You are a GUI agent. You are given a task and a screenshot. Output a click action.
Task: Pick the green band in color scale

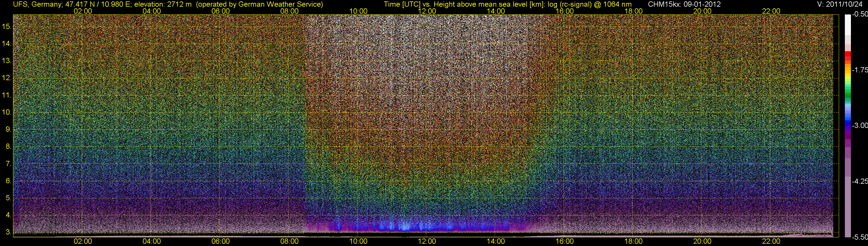848,96
